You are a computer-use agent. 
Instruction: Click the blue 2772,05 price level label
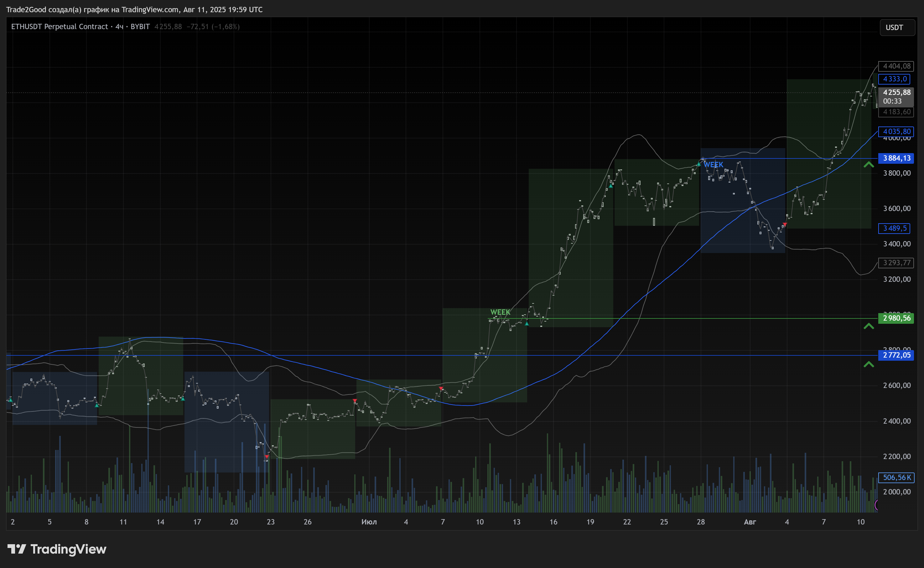click(896, 355)
